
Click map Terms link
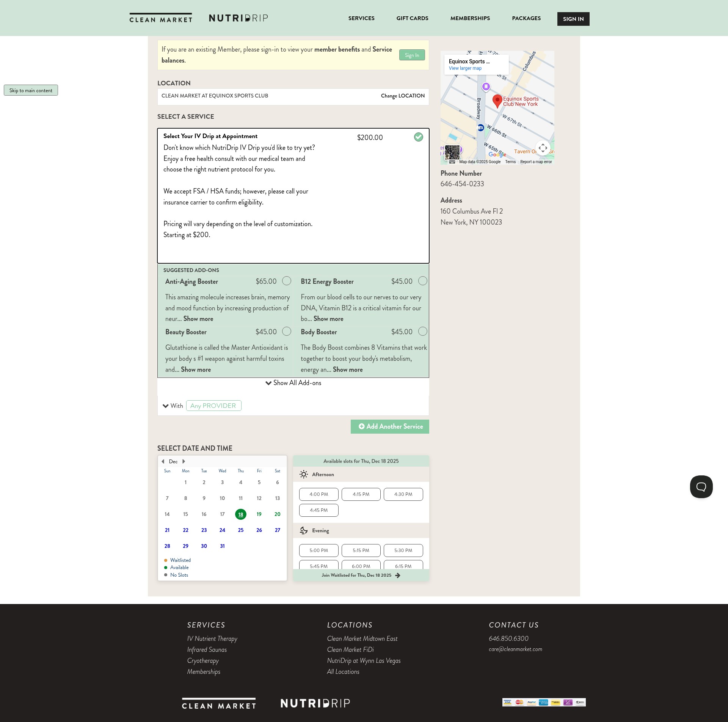click(510, 162)
